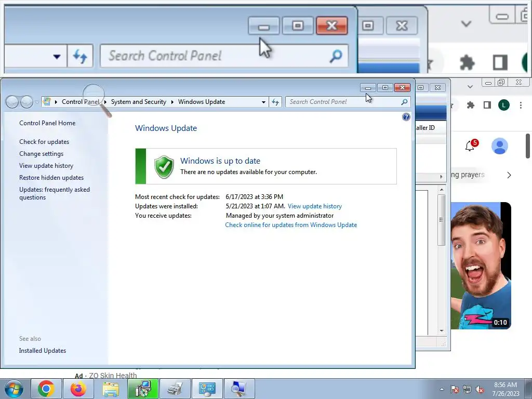Open Change settings
This screenshot has width=532, height=399.
(x=42, y=154)
